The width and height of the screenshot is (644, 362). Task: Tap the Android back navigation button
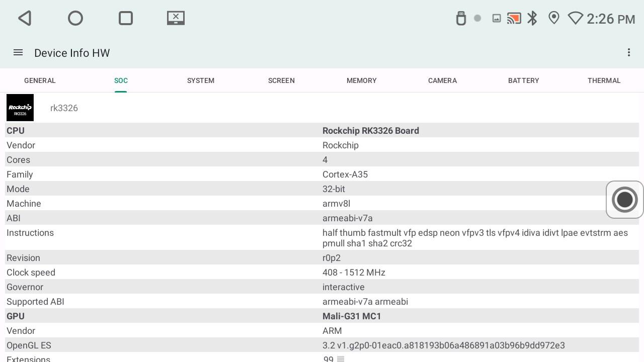[x=25, y=19]
